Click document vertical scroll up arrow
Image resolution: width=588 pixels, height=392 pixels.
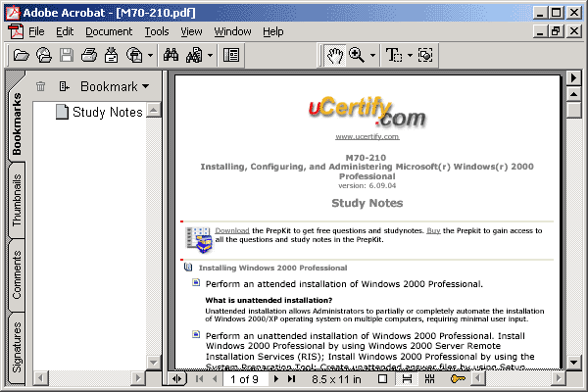pyautogui.click(x=573, y=94)
